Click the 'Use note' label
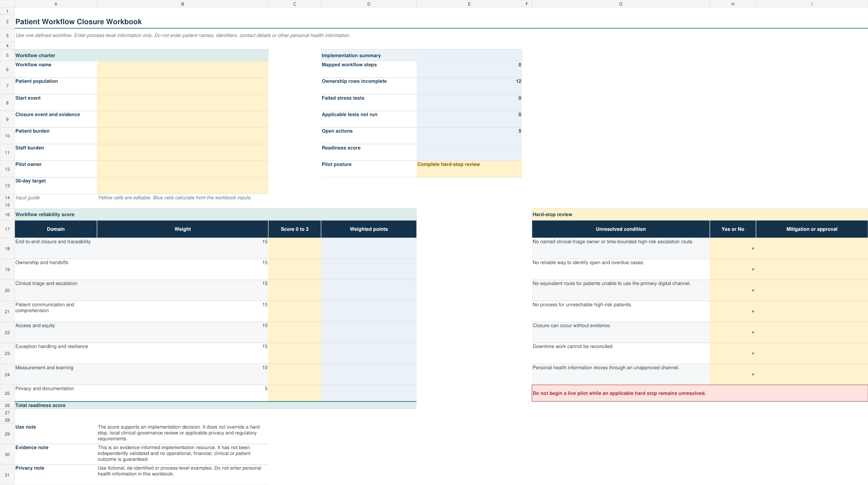The height and width of the screenshot is (485, 868). point(26,427)
